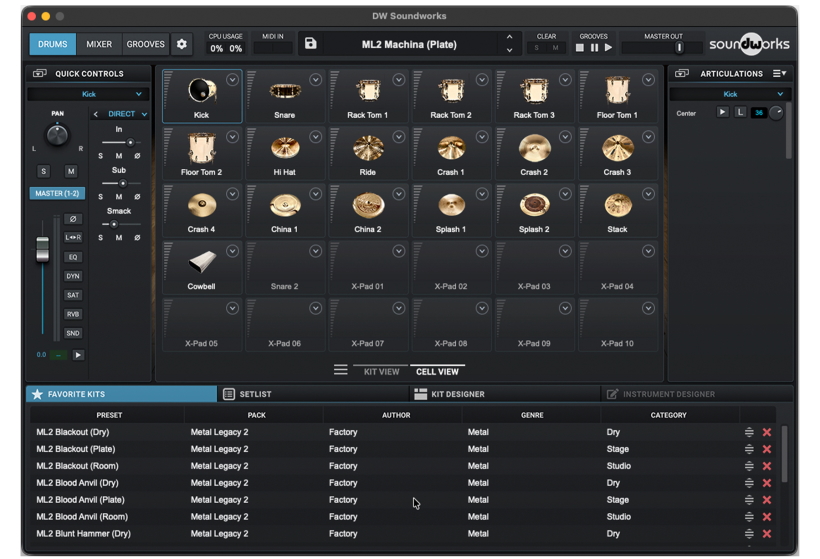Pause groove playback
The height and width of the screenshot is (559, 820).
[594, 48]
